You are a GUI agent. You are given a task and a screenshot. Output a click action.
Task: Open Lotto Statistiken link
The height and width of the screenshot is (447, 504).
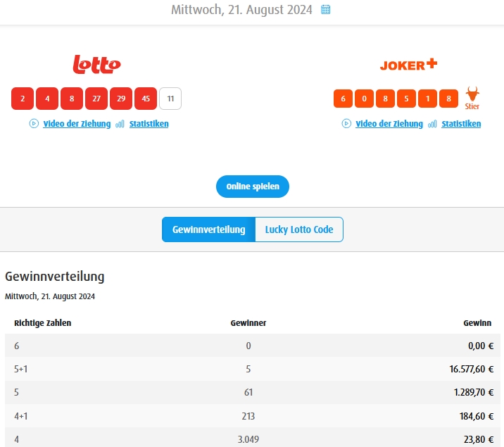pos(149,124)
